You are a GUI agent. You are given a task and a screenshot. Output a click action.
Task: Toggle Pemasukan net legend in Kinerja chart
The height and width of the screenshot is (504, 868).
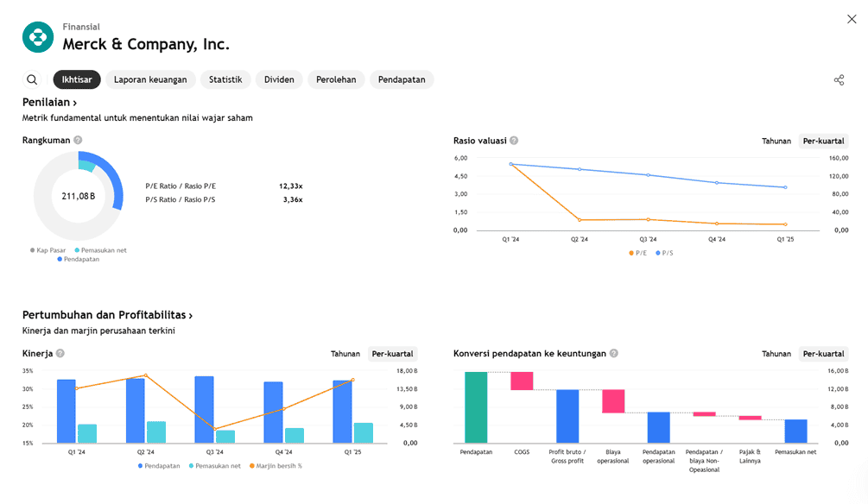(215, 466)
